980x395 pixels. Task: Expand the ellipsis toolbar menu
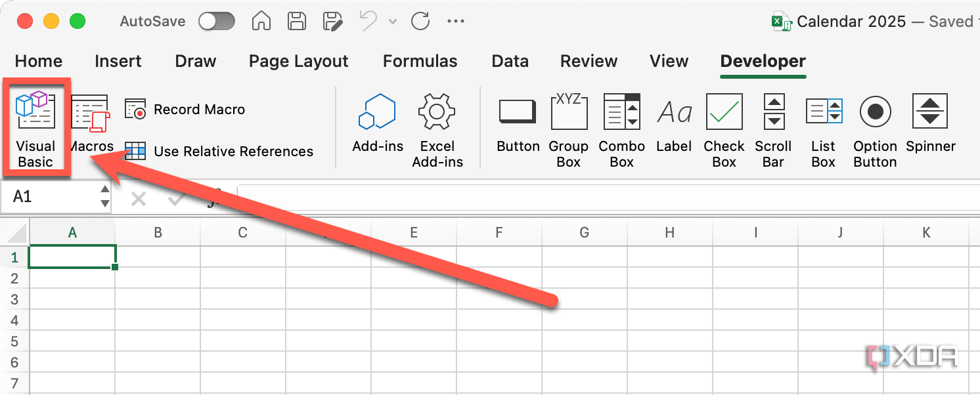tap(456, 21)
